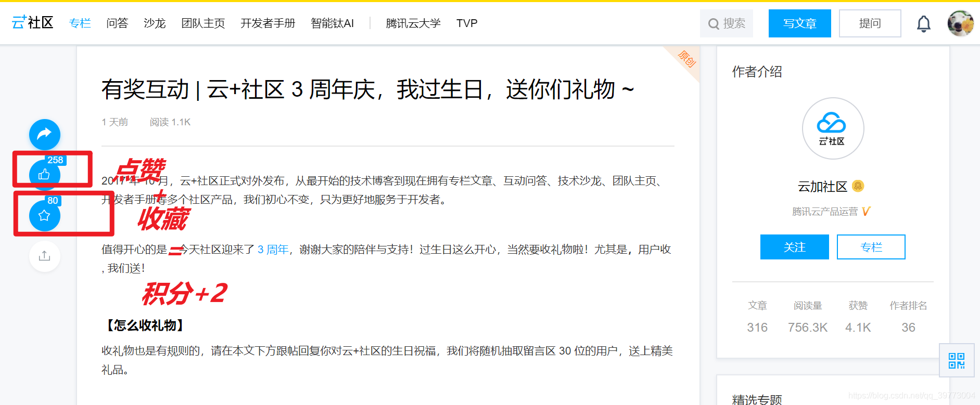Click the 756.3K 阅读量 value
980x405 pixels.
click(x=808, y=328)
